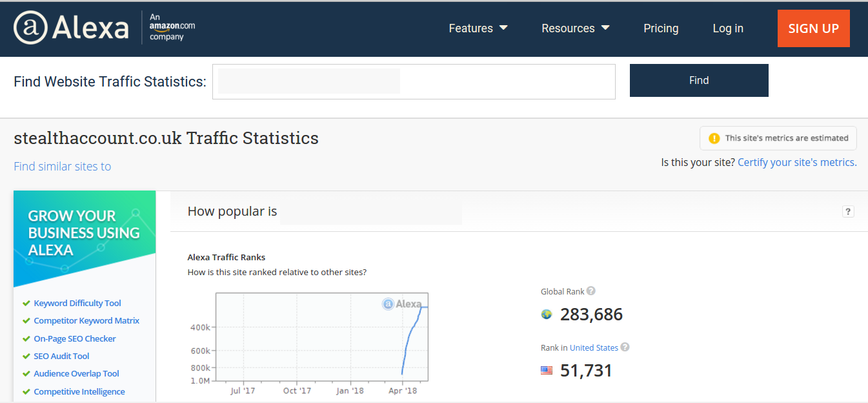Open the help question mark on popularity card

click(847, 211)
